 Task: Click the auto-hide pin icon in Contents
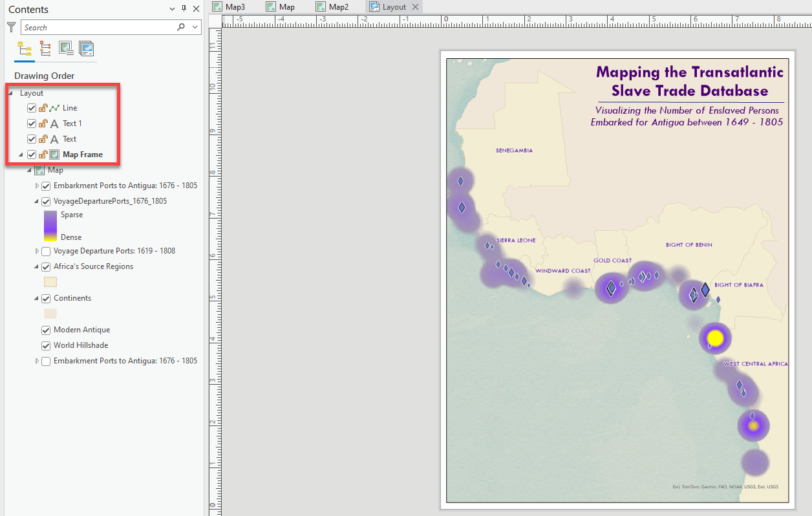coord(184,9)
